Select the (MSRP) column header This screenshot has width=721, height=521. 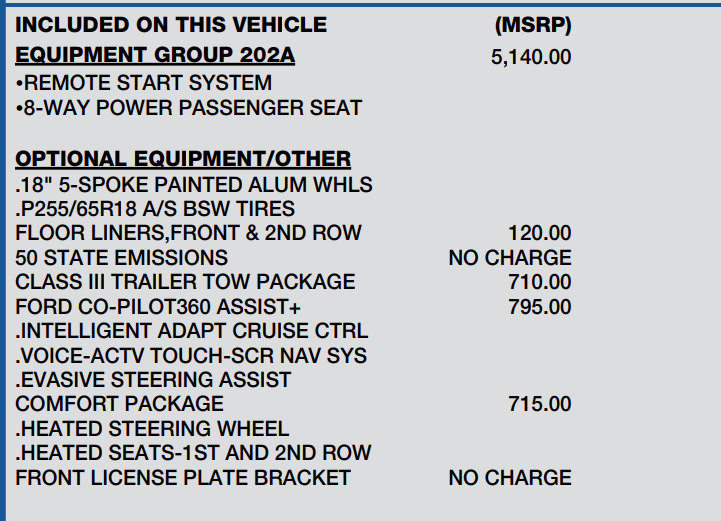click(x=533, y=25)
